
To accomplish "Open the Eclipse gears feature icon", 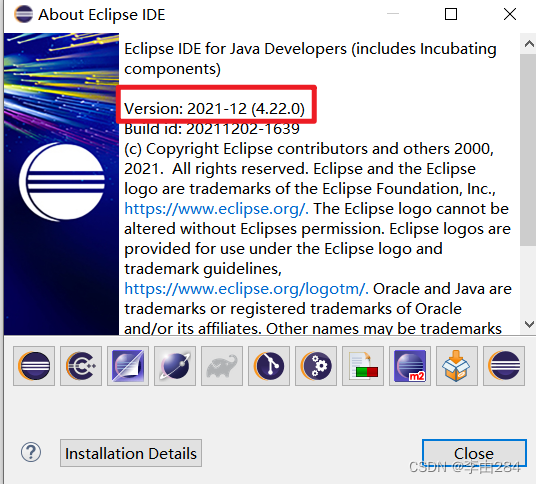I will tap(316, 366).
